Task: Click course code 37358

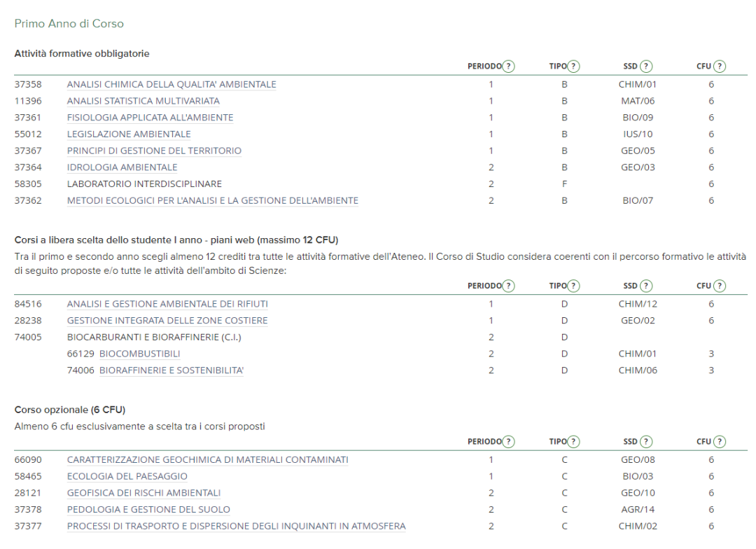Action: [28, 85]
